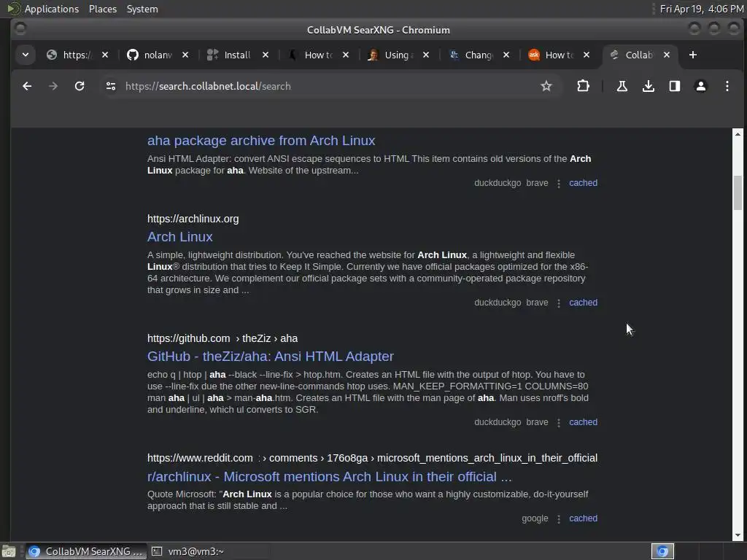The image size is (747, 560).
Task: Open site information icon in address bar
Action: (x=111, y=86)
